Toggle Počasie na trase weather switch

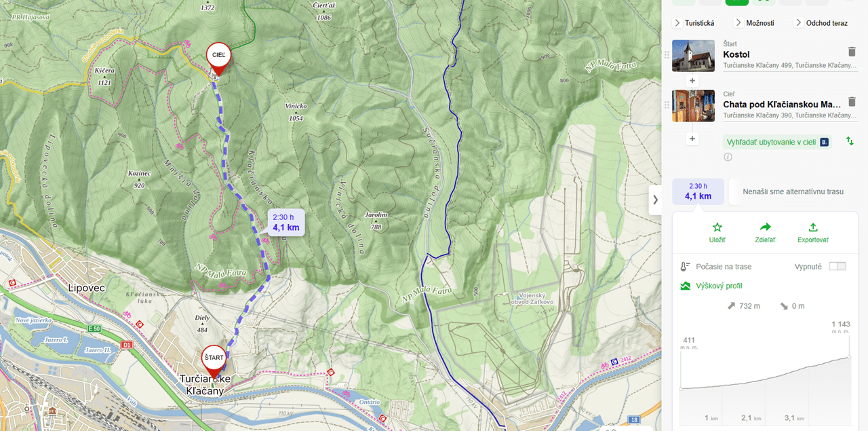(x=837, y=266)
